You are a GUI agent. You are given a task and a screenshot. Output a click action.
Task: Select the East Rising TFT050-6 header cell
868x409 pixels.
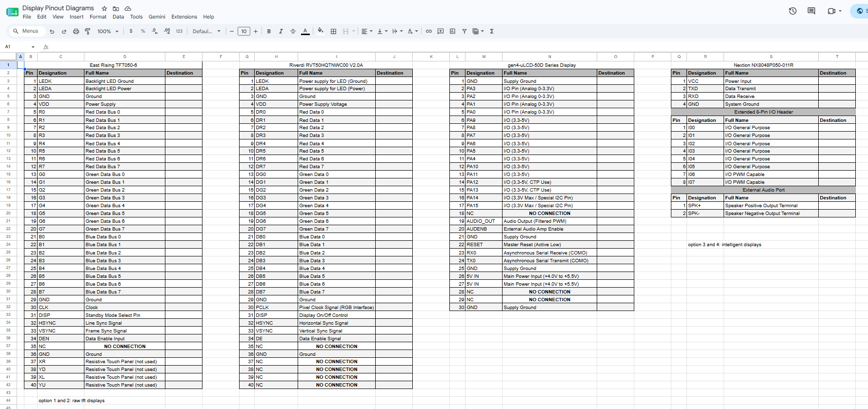click(113, 65)
